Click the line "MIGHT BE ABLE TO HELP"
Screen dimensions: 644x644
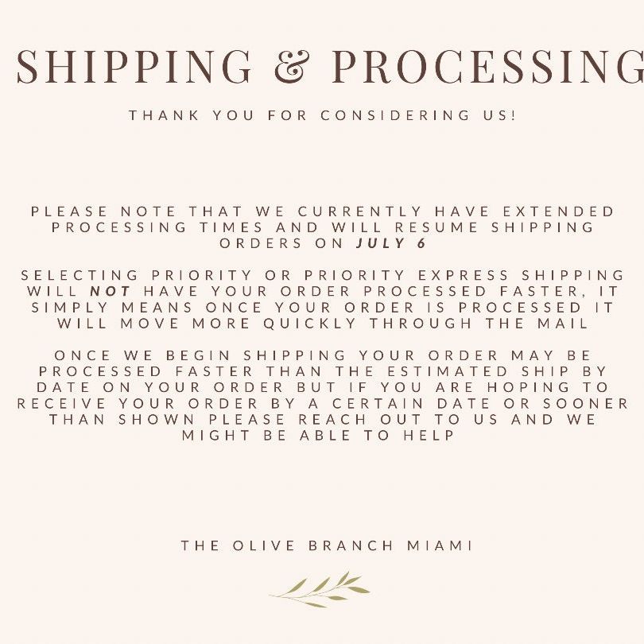pos(319,435)
